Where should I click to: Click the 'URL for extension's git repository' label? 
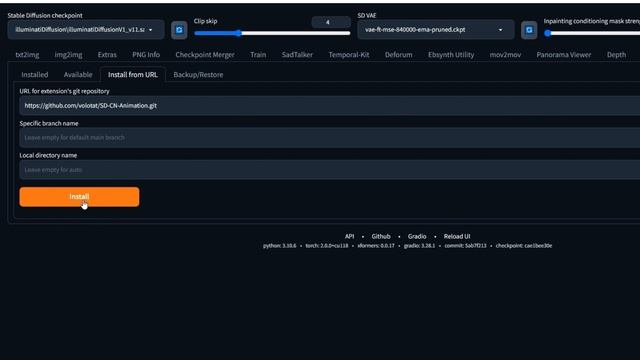[x=64, y=91]
